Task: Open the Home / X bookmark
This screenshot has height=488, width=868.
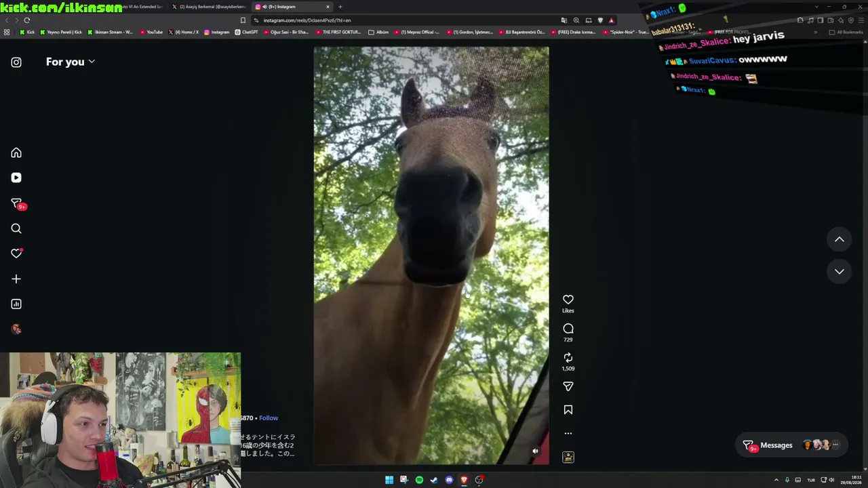Action: click(183, 32)
